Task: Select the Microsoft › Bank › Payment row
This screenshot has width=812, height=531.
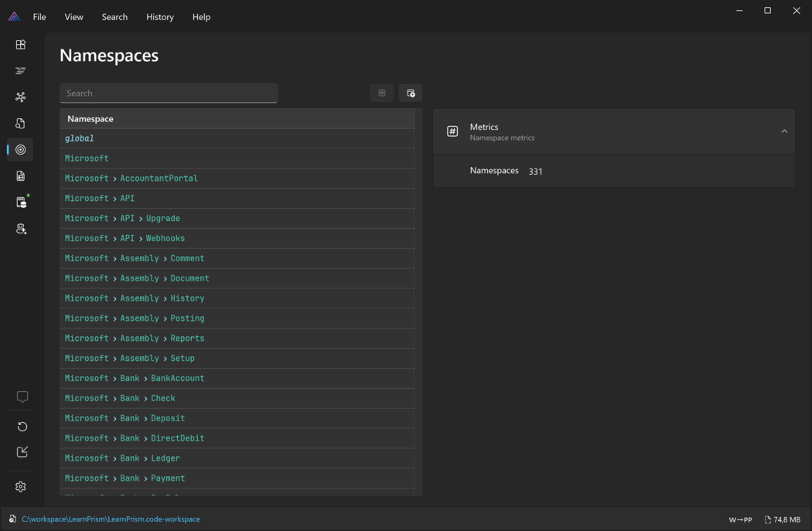Action: (x=237, y=478)
